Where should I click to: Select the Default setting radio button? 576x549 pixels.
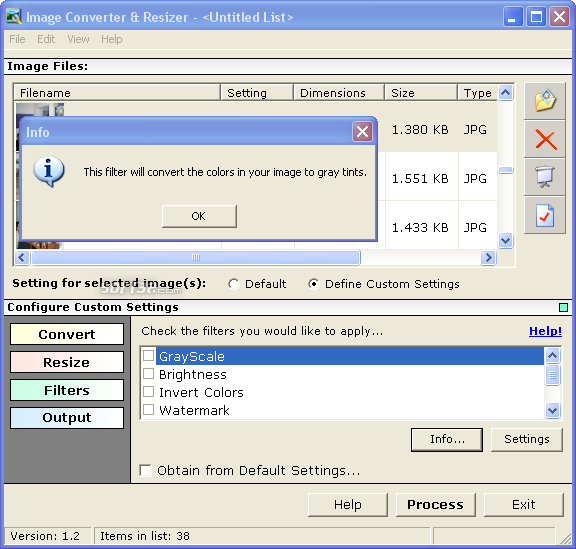click(234, 284)
